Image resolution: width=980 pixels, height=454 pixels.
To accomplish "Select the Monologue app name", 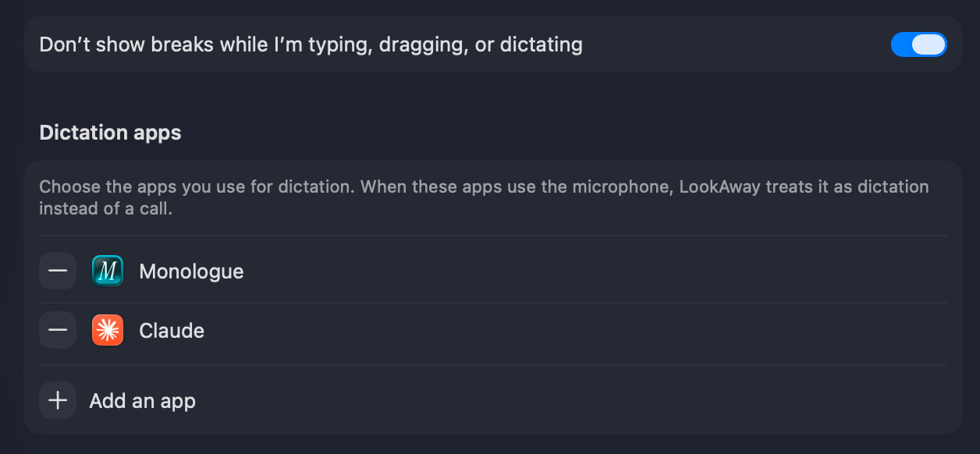I will point(192,271).
